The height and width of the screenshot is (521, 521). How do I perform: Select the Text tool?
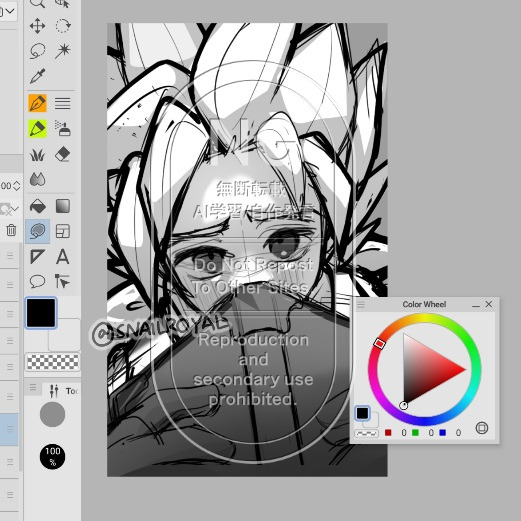62,257
